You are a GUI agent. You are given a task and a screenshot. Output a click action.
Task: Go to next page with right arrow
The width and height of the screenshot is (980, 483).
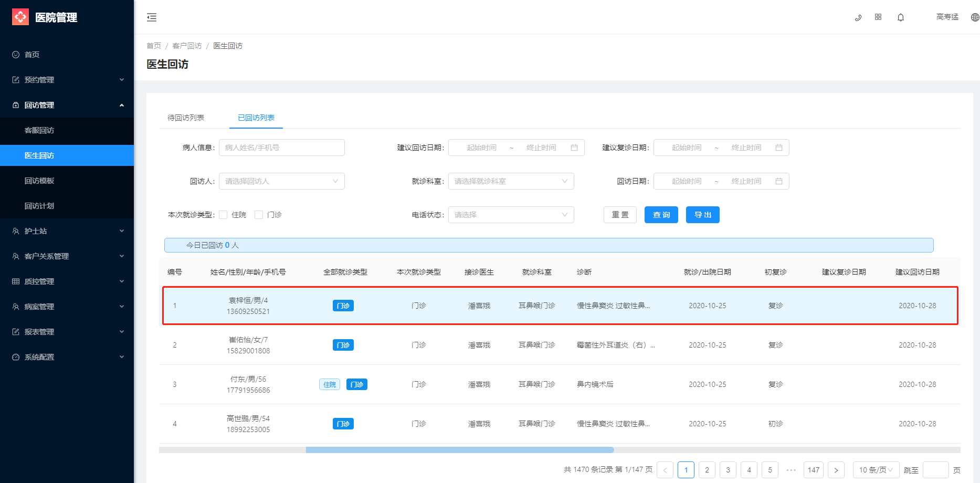coord(836,470)
